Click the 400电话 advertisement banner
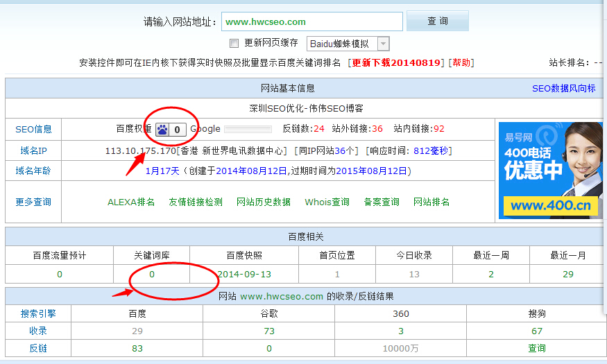 pyautogui.click(x=550, y=170)
